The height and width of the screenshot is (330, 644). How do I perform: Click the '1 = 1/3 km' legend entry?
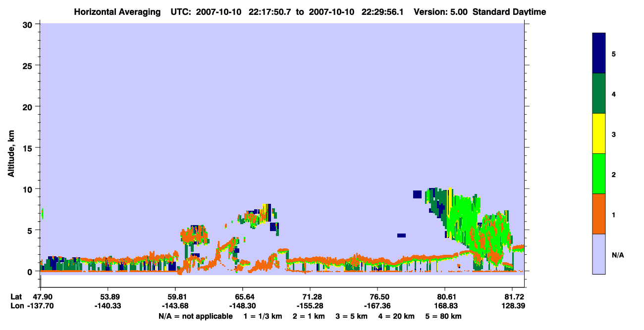[x=263, y=316]
